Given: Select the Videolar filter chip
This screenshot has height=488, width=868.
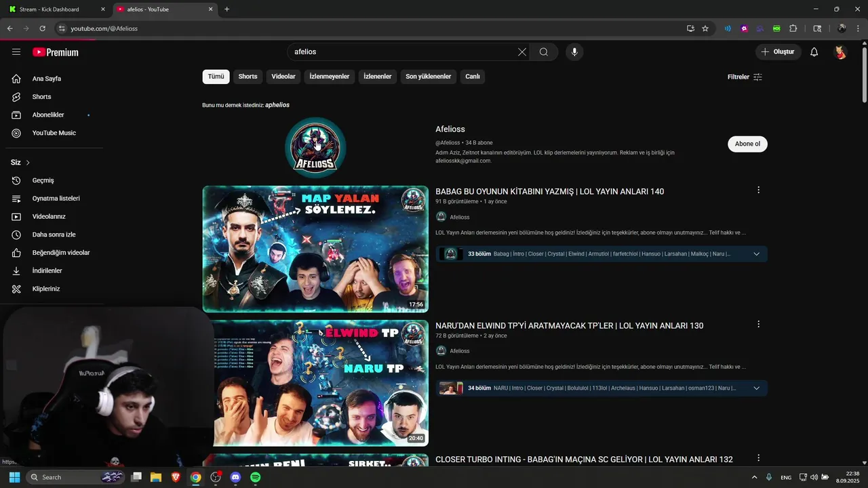Looking at the screenshot, I should pos(283,77).
